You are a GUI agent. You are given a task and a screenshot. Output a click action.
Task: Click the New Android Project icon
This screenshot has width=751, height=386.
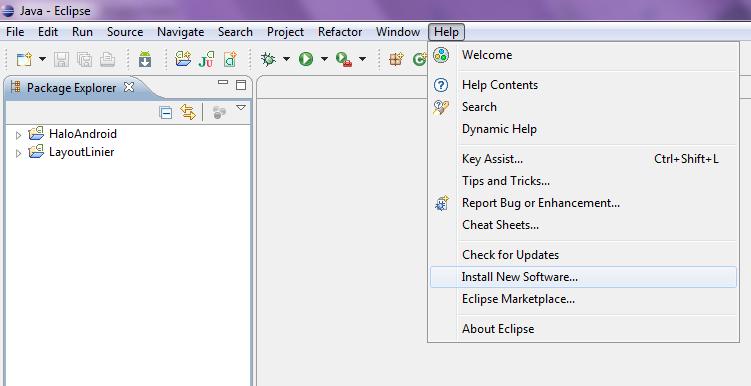pyautogui.click(x=183, y=59)
